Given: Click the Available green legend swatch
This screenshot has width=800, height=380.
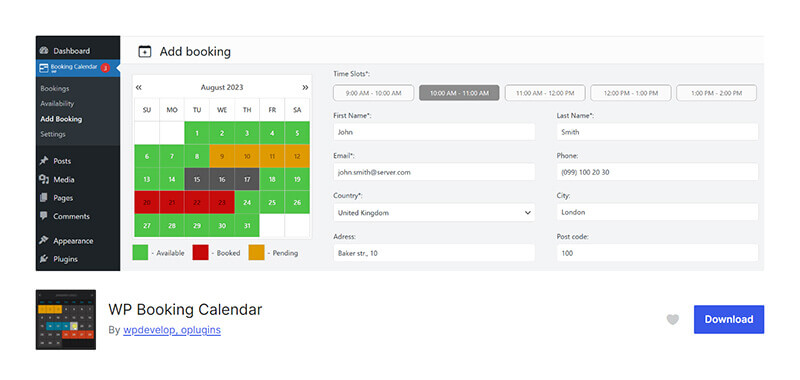Looking at the screenshot, I should click(140, 252).
